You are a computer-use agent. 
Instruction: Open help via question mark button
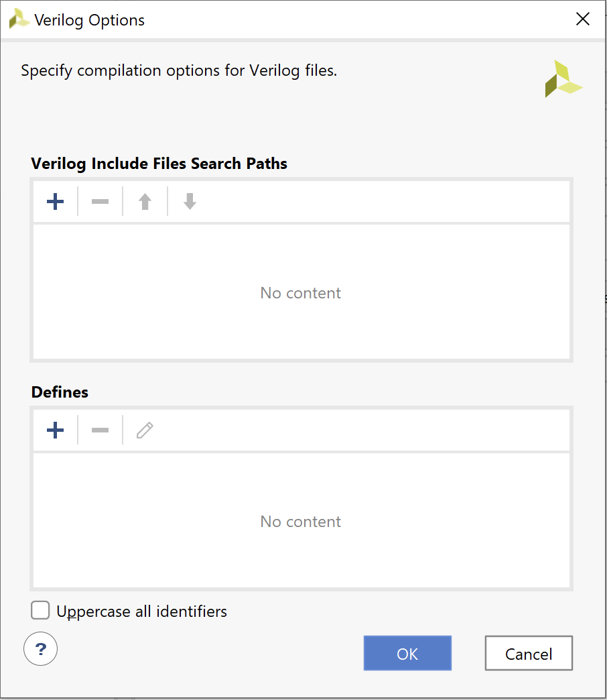[x=41, y=649]
